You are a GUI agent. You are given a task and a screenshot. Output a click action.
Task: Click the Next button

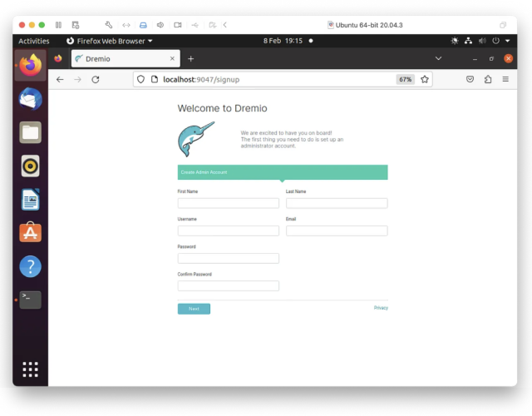click(x=194, y=309)
